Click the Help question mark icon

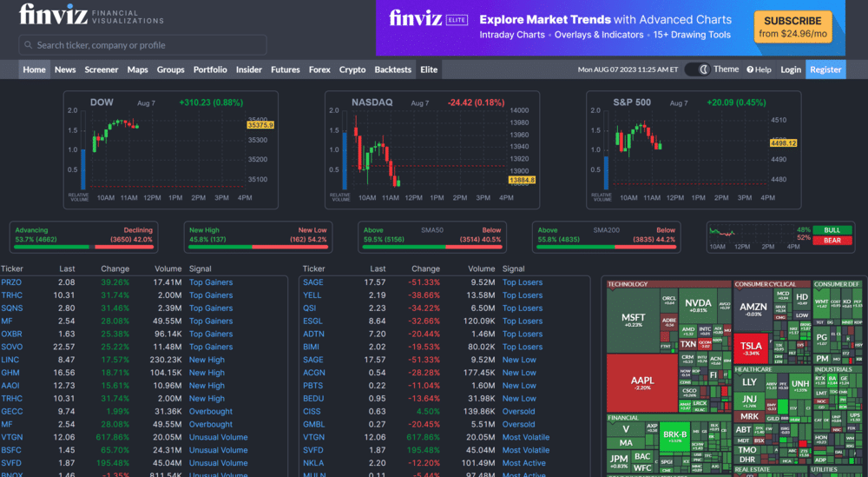click(x=750, y=70)
